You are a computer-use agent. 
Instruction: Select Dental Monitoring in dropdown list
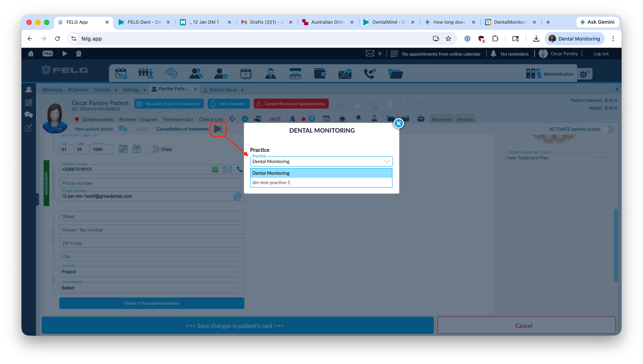pos(321,173)
